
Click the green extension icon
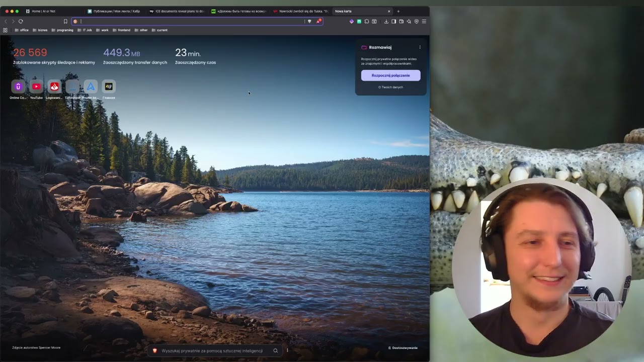click(359, 21)
